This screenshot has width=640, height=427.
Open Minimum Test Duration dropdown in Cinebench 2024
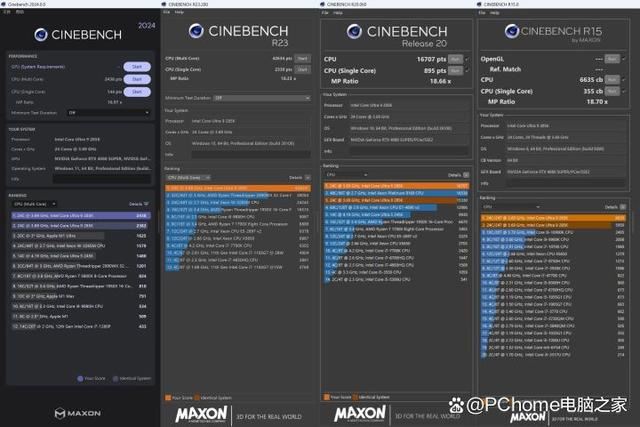108,112
